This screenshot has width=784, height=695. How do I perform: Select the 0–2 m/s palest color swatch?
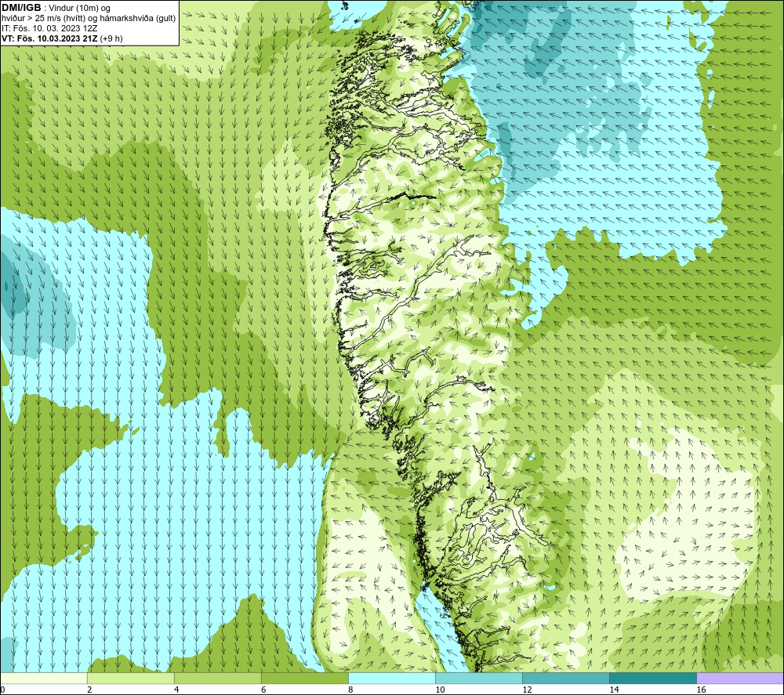click(43, 678)
